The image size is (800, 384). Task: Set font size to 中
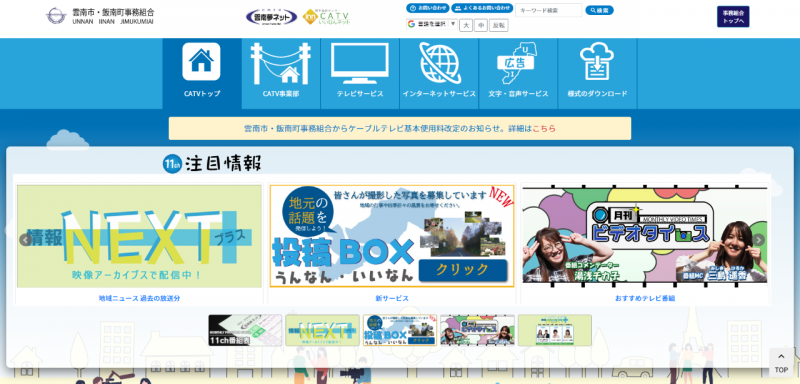[x=481, y=25]
